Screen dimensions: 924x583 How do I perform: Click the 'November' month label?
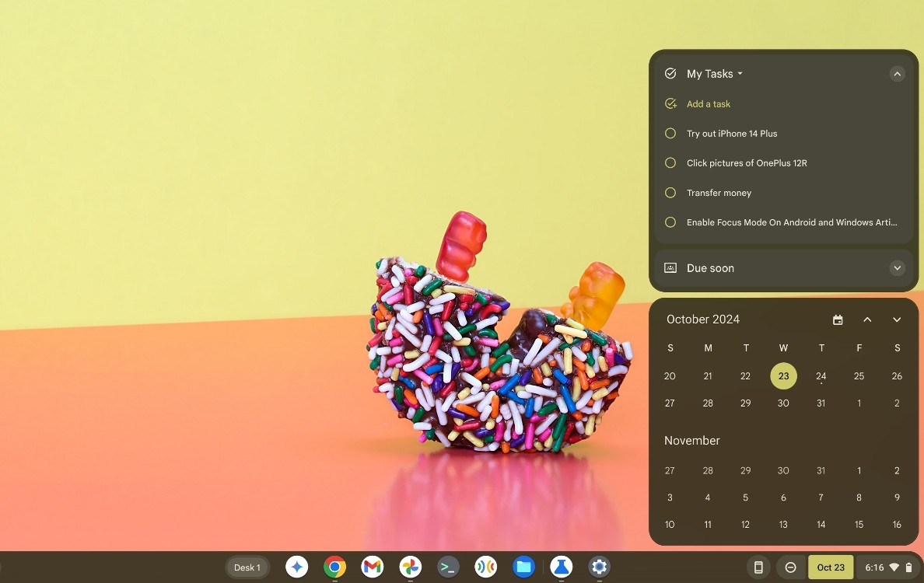[691, 441]
